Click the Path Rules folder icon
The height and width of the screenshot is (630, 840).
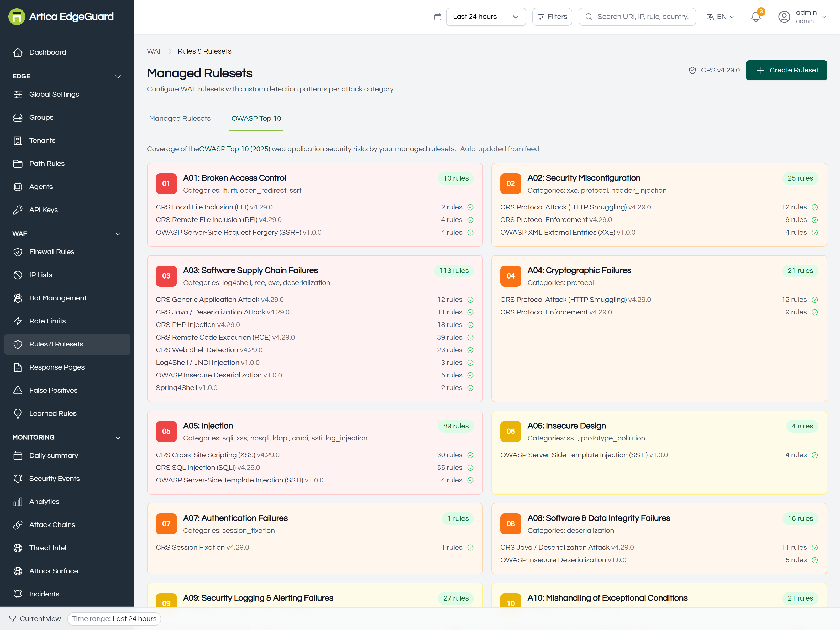pyautogui.click(x=18, y=164)
